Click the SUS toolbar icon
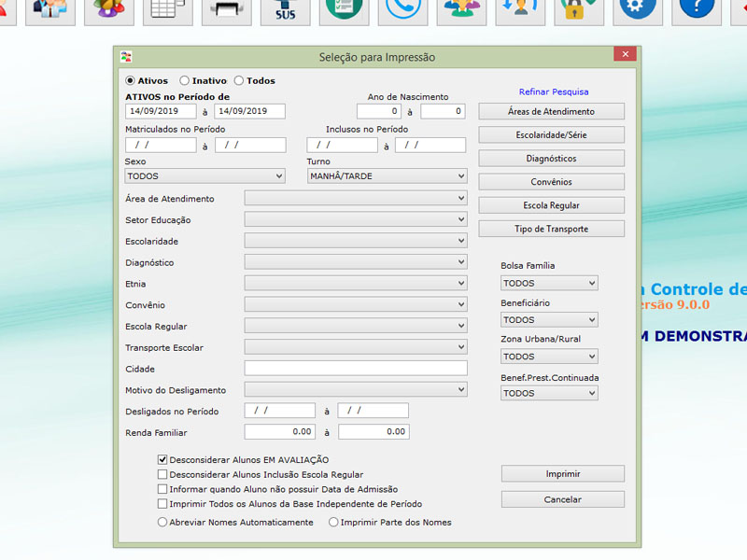 tap(286, 10)
